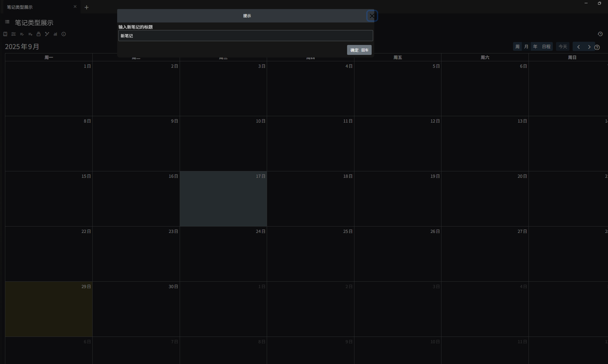Click the calendar help question mark icon
Screen dimensions: 608x364
coord(597,47)
